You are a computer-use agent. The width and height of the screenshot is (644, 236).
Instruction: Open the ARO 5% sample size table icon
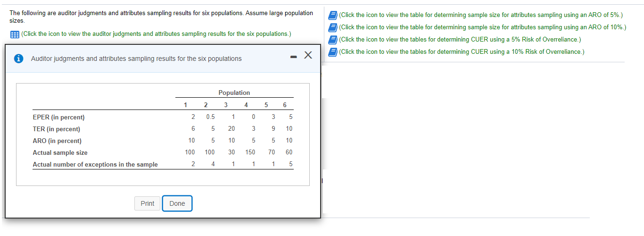tap(333, 15)
